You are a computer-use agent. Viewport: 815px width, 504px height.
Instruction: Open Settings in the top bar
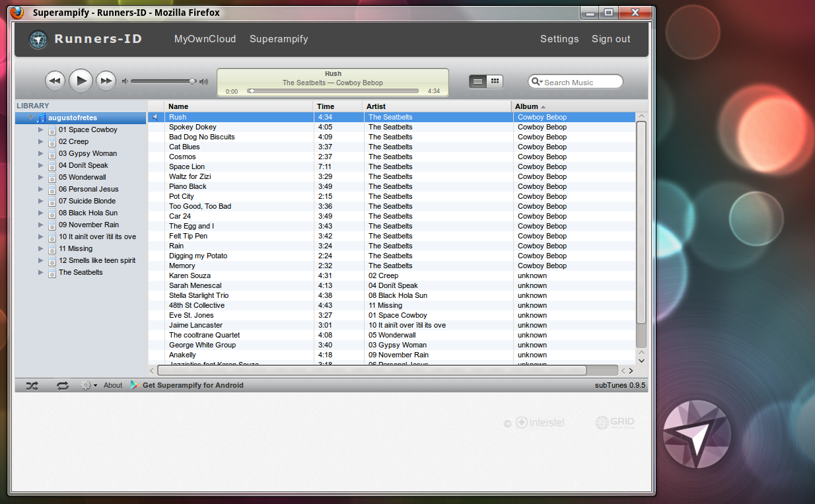tap(559, 39)
